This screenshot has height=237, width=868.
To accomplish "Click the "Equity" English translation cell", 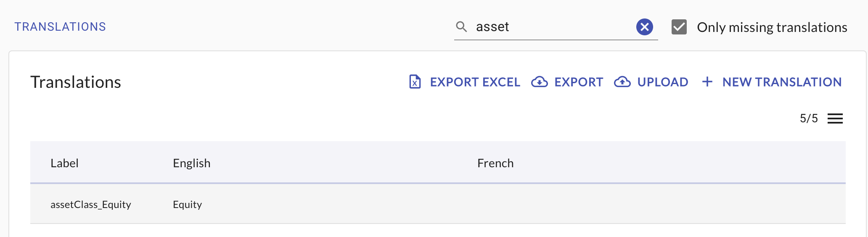I will click(x=188, y=205).
